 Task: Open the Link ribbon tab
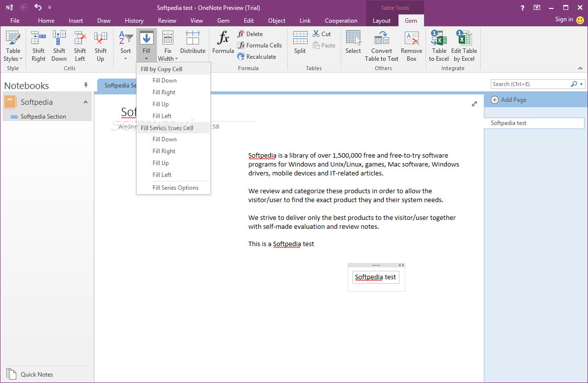pyautogui.click(x=305, y=21)
